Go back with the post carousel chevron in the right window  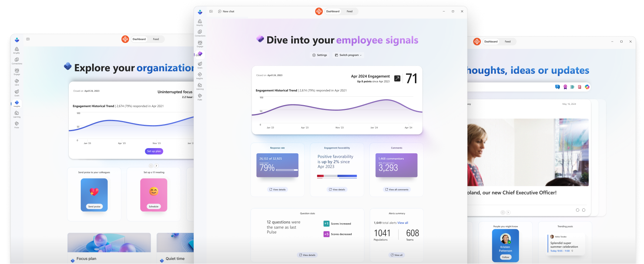click(503, 213)
